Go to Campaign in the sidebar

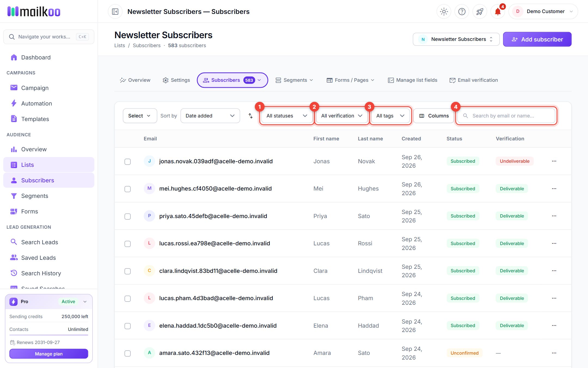tap(49, 88)
